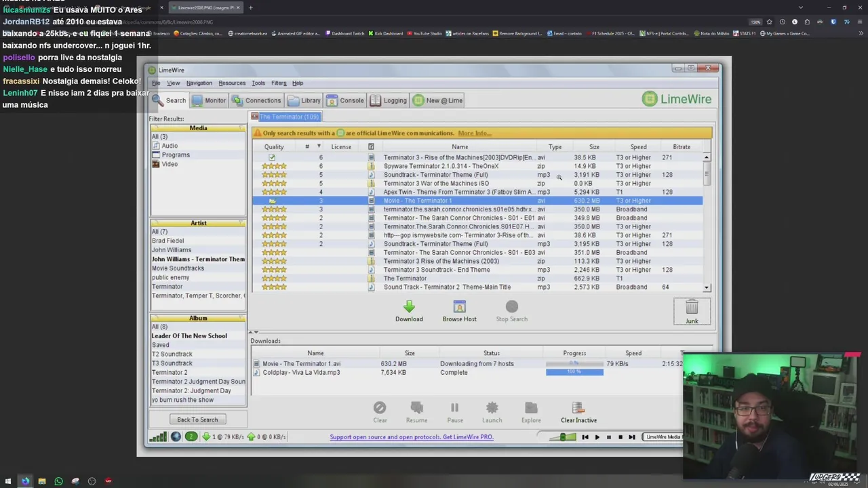Click the Speed column header in search results
This screenshot has height=488, width=868.
[x=638, y=146]
